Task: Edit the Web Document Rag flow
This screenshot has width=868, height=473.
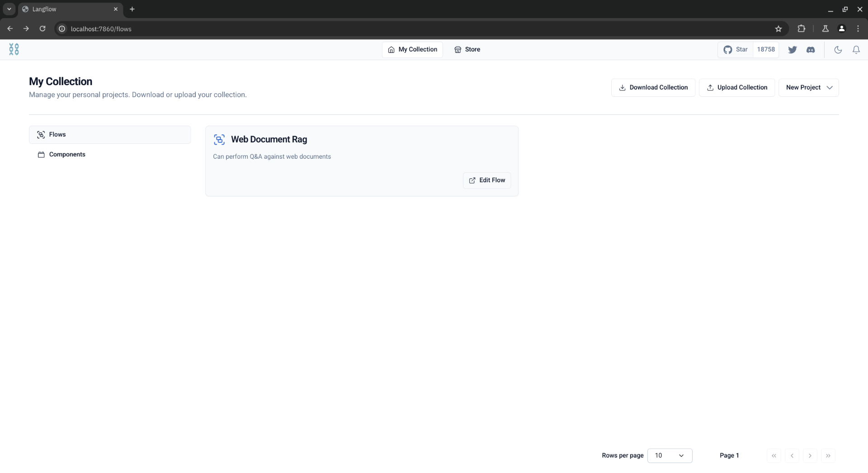Action: (x=487, y=180)
